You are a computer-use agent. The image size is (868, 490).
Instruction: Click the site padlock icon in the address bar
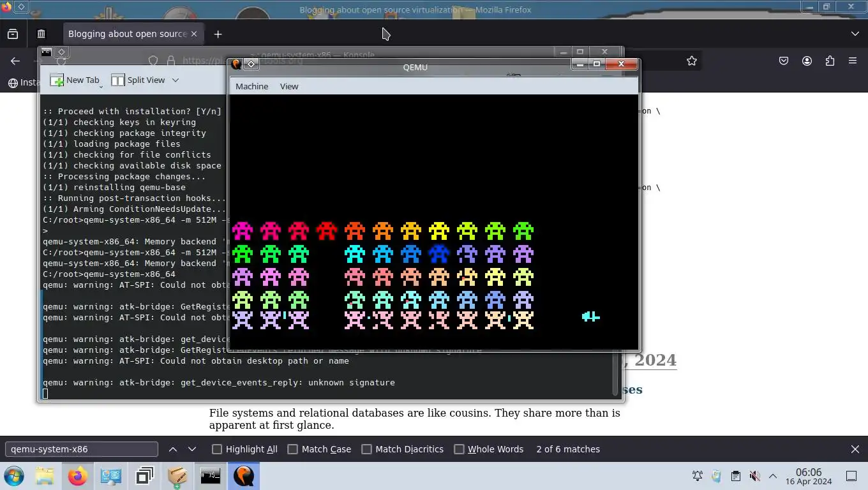(x=171, y=61)
